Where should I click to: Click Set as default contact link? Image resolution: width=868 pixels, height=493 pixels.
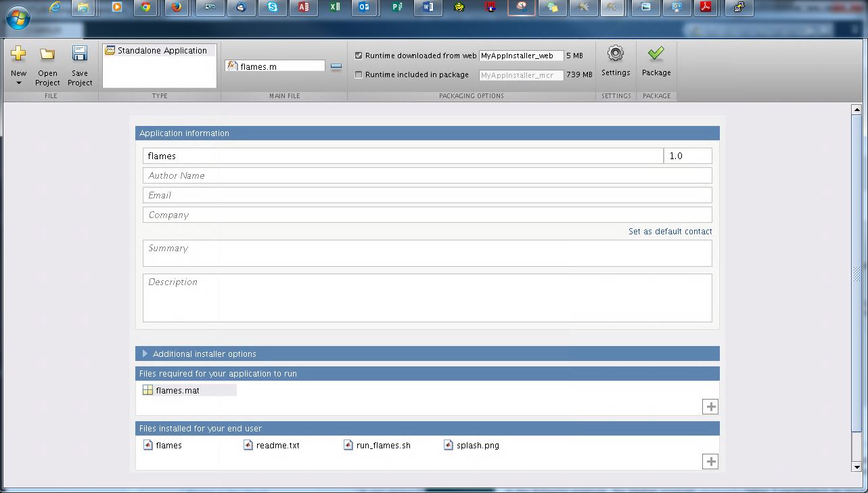(x=670, y=232)
